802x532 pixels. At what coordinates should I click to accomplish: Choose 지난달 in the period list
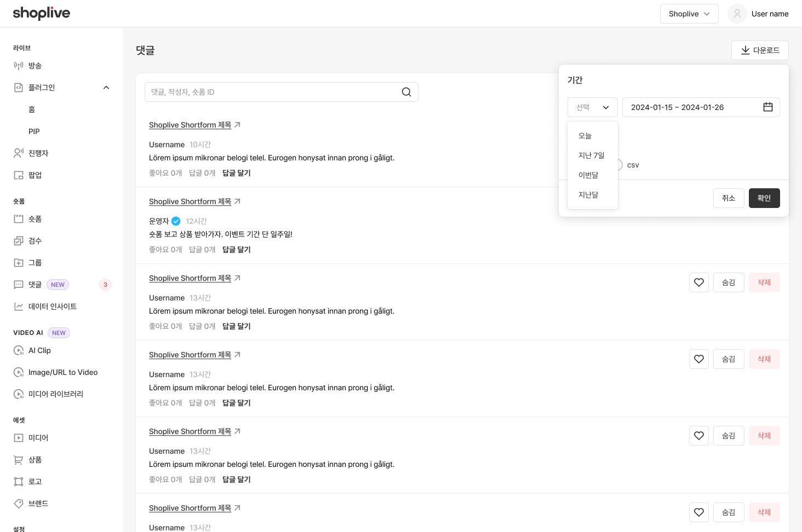point(593,195)
